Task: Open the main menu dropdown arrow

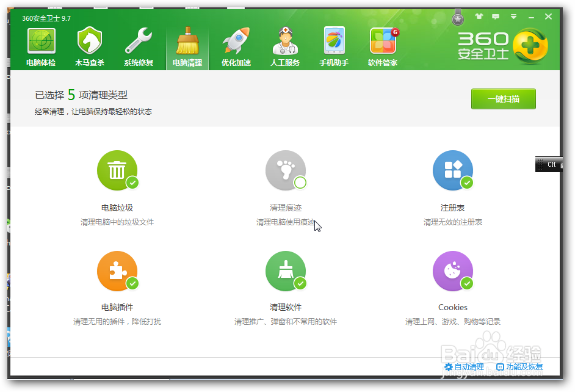Action: [513, 16]
